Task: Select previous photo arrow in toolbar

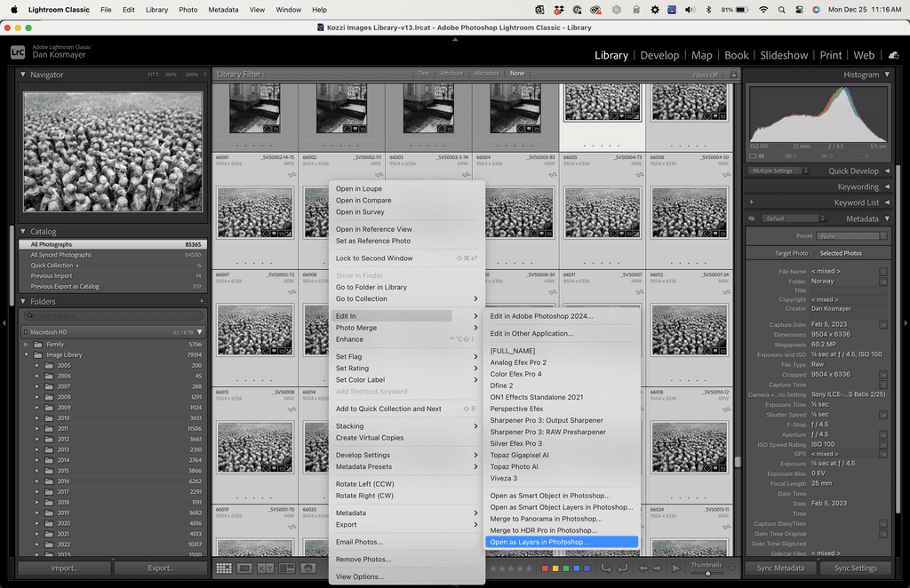Action: coord(643,568)
